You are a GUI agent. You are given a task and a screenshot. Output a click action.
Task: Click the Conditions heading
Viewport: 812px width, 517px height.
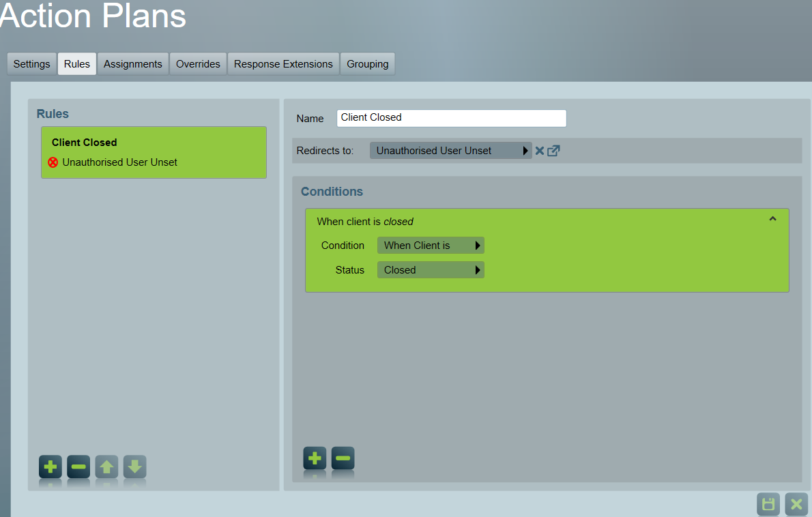click(x=332, y=192)
